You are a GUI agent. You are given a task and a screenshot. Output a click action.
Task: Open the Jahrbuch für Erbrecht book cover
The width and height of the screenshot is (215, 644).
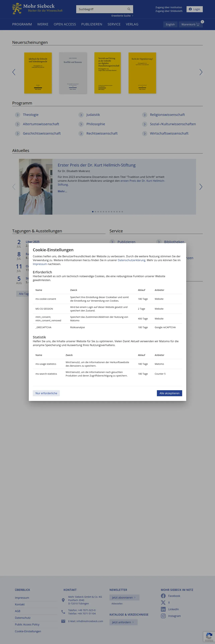tap(38, 73)
